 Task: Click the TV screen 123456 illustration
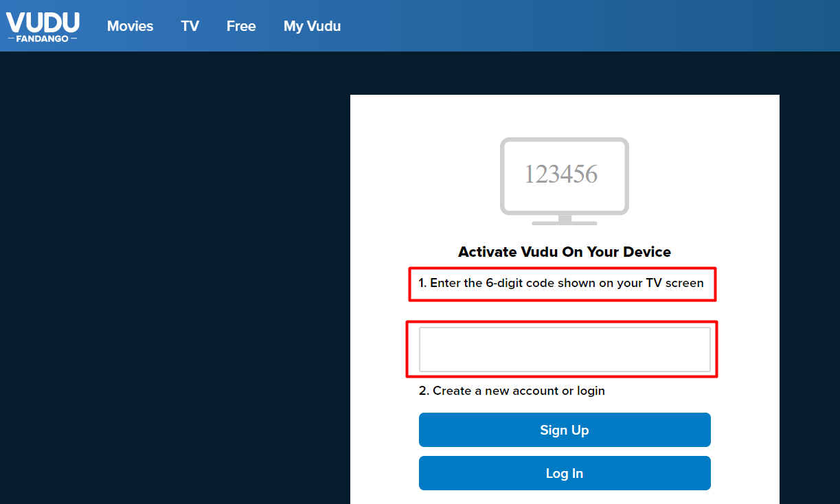pyautogui.click(x=565, y=181)
